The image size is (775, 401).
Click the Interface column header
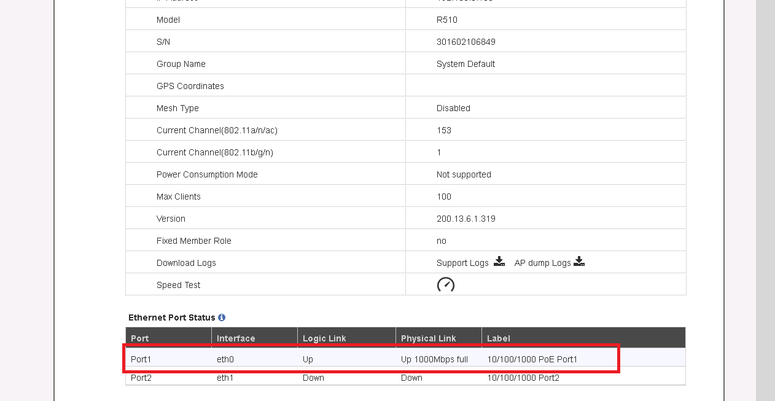[x=236, y=339]
